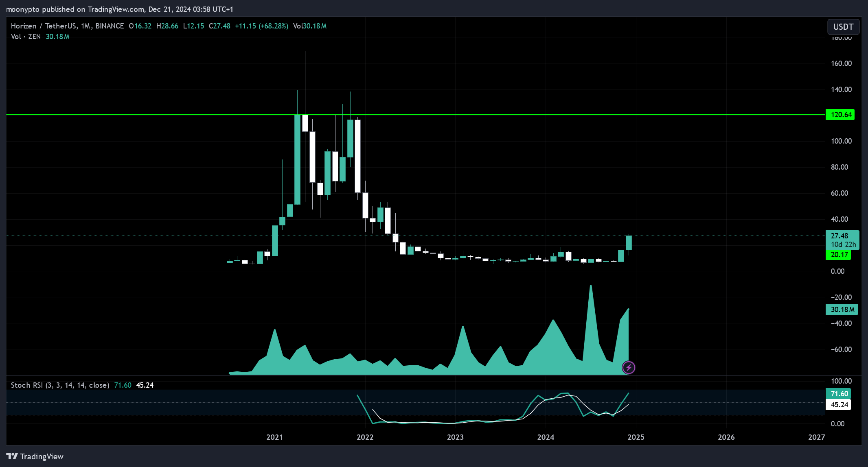Image resolution: width=868 pixels, height=467 pixels.
Task: Click the C27.48 close value in legend
Action: 219,26
